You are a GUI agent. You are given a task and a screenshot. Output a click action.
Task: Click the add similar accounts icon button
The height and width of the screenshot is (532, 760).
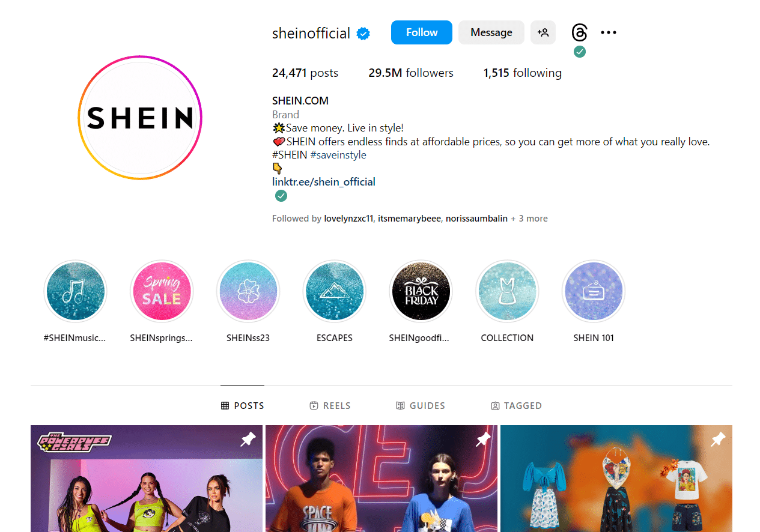click(543, 32)
